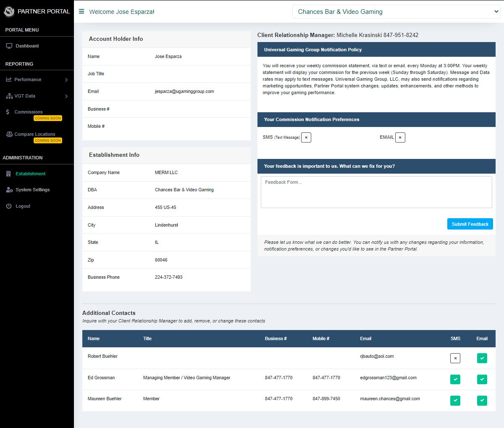
Task: Click the Establishment building icon
Action: (8, 174)
